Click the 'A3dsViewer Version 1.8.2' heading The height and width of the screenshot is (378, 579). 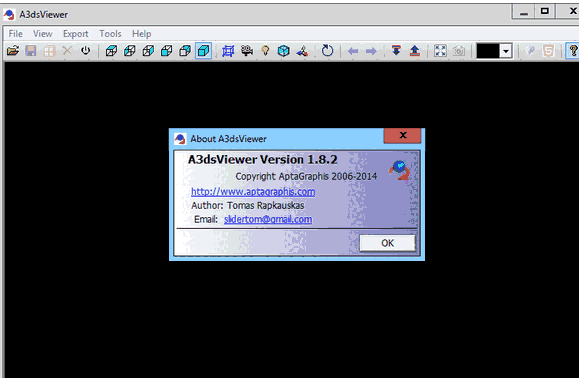click(263, 159)
